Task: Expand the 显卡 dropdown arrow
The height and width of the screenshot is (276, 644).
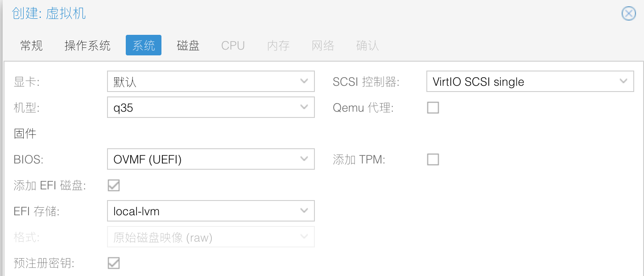Action: click(304, 82)
